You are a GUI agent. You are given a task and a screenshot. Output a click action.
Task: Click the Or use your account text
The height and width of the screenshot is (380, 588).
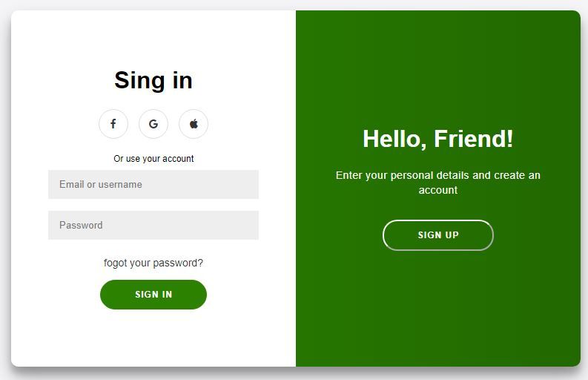(x=153, y=159)
